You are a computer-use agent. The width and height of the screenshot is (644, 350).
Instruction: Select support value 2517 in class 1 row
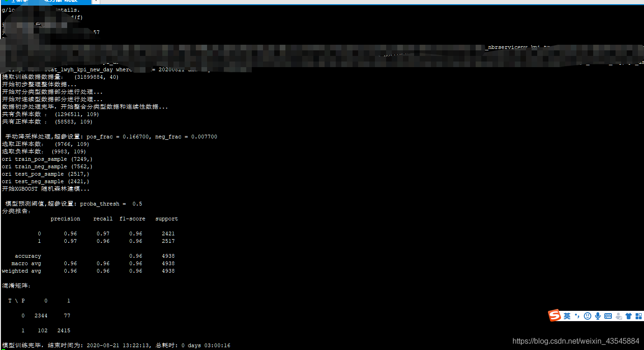point(168,241)
